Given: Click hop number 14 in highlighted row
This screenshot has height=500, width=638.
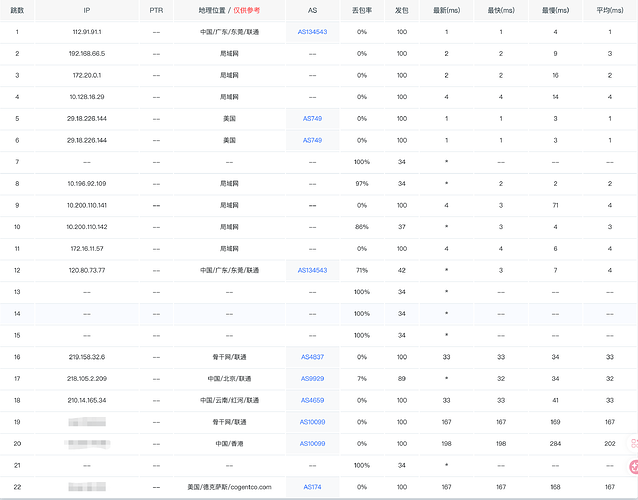Looking at the screenshot, I should (x=17, y=314).
